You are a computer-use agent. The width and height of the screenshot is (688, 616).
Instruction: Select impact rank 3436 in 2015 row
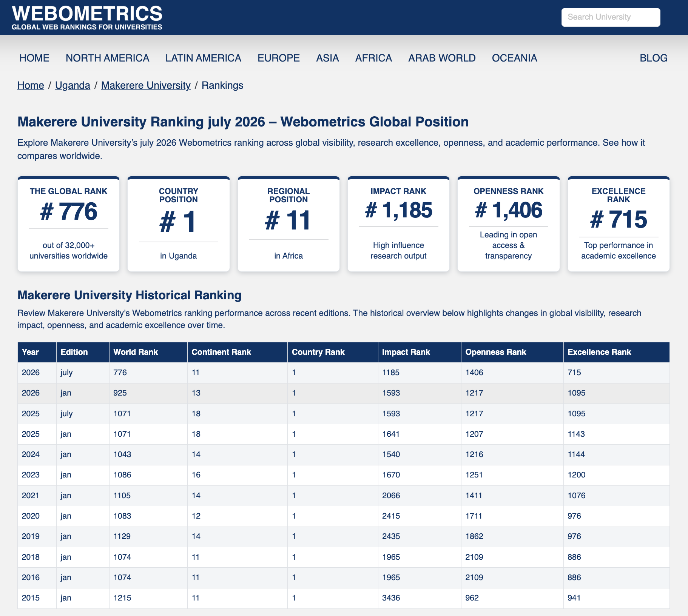(420, 598)
